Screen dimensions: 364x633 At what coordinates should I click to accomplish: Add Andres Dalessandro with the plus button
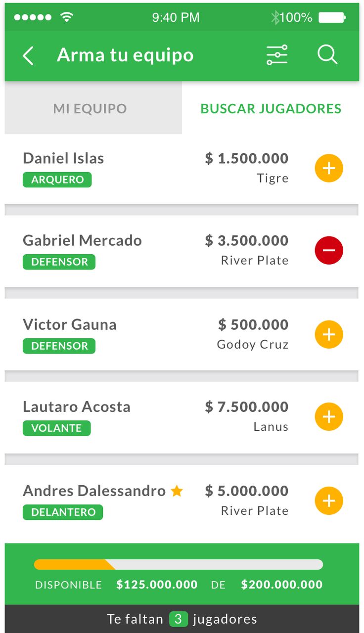329,500
